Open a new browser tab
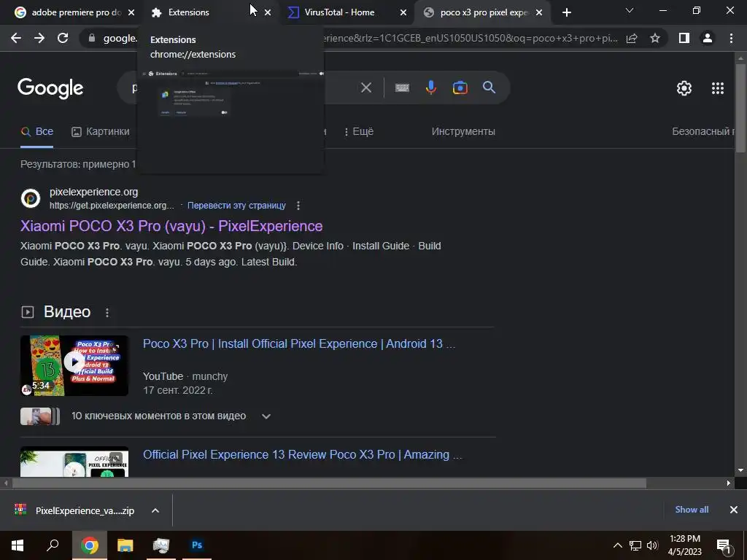 566,12
